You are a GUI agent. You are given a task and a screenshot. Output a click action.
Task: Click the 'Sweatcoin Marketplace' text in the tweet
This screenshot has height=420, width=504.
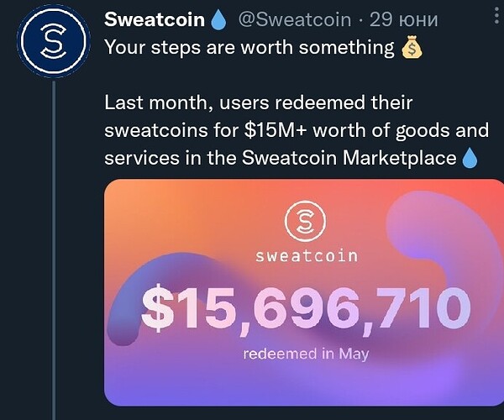pyautogui.click(x=349, y=157)
